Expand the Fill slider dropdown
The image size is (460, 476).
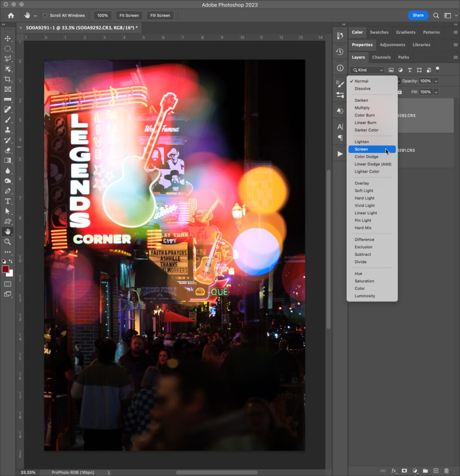(x=436, y=92)
